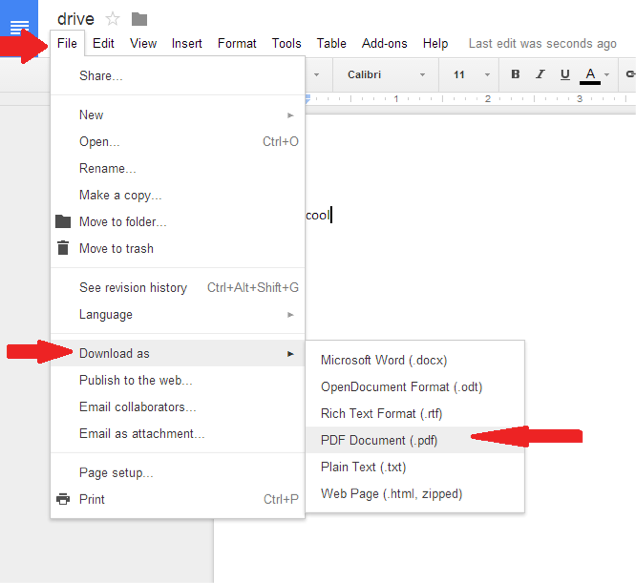636x583 pixels.
Task: Expand the New submenu
Action: click(178, 115)
